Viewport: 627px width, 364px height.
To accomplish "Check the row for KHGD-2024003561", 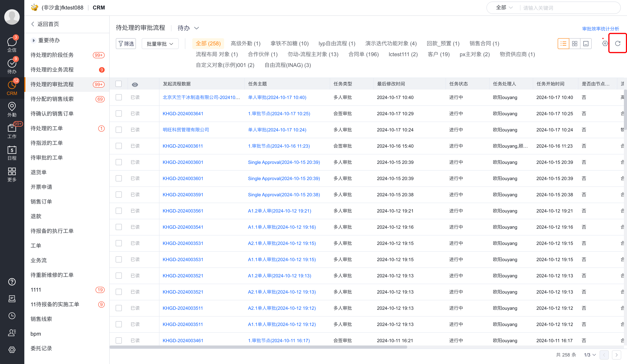I will (x=119, y=211).
